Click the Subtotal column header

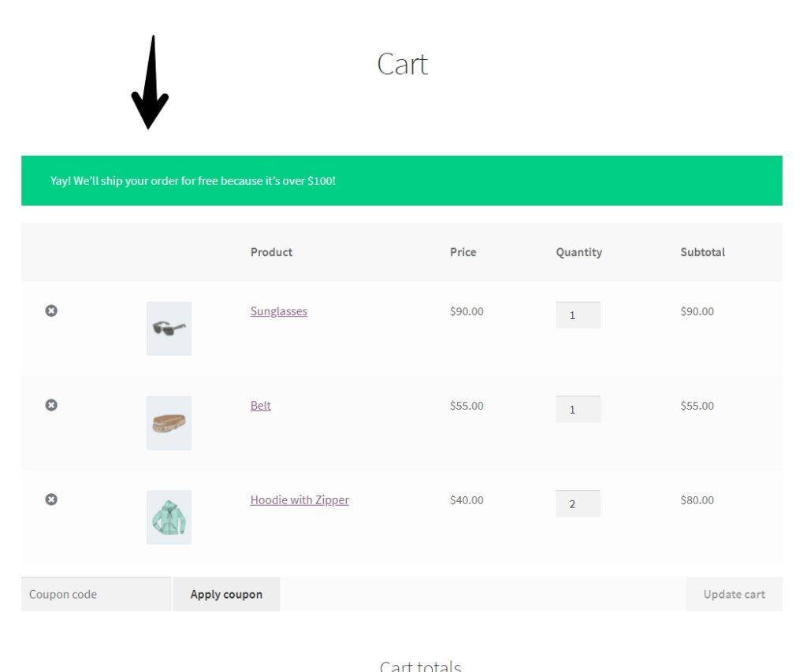(702, 252)
